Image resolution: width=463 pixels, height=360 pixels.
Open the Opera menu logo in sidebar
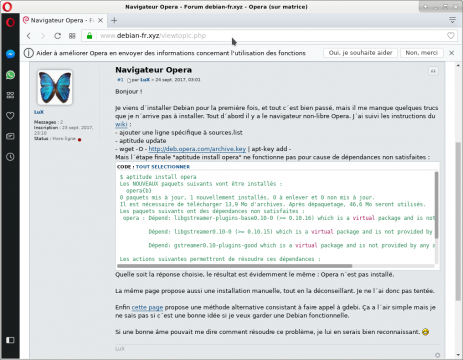click(x=10, y=22)
